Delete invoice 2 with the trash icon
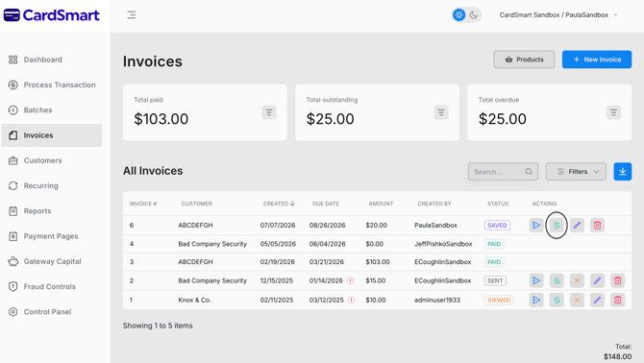Image resolution: width=644 pixels, height=363 pixels. [x=617, y=280]
